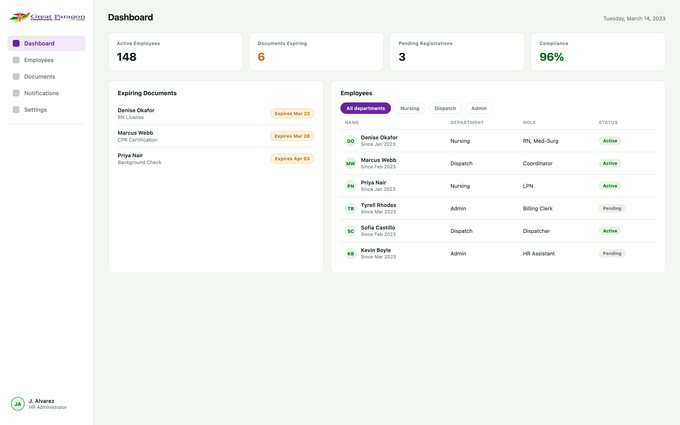Image resolution: width=680 pixels, height=425 pixels.
Task: Click the Notifications sidebar icon
Action: [x=16, y=93]
